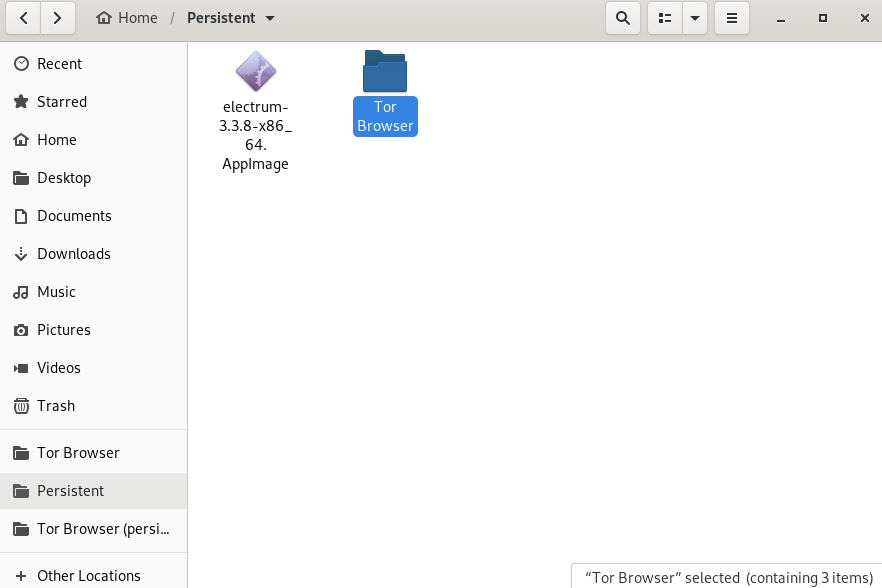Select Recent in the sidebar

click(93, 64)
